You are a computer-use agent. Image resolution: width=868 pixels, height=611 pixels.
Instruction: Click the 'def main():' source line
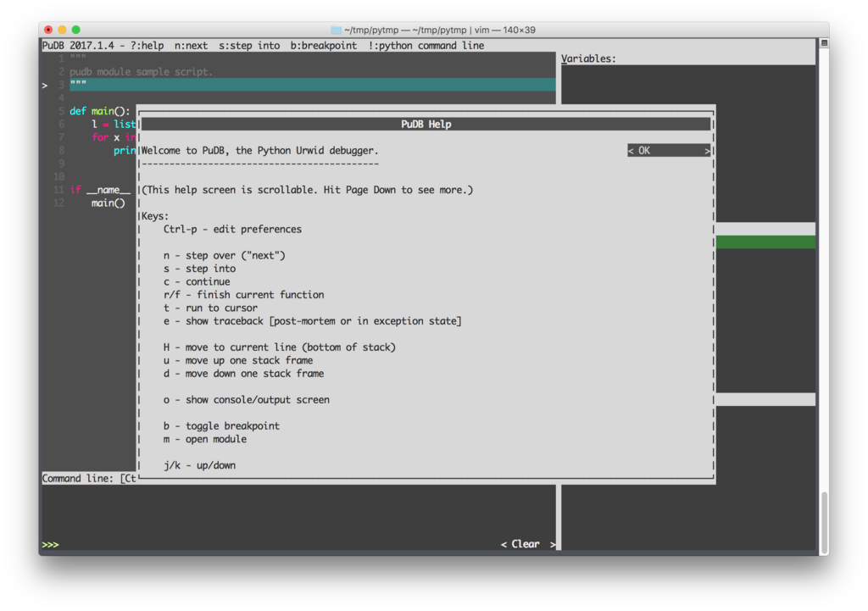[x=100, y=111]
